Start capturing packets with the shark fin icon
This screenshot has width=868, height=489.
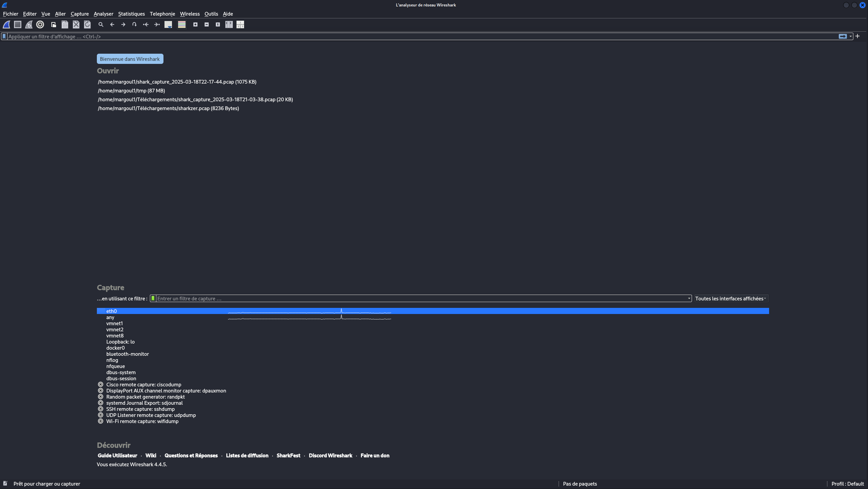6,24
